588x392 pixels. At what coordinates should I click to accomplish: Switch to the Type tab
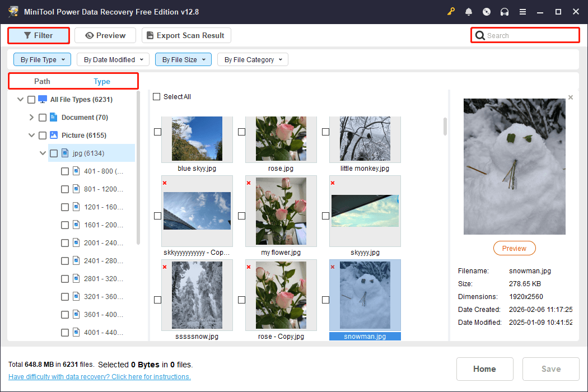click(102, 81)
